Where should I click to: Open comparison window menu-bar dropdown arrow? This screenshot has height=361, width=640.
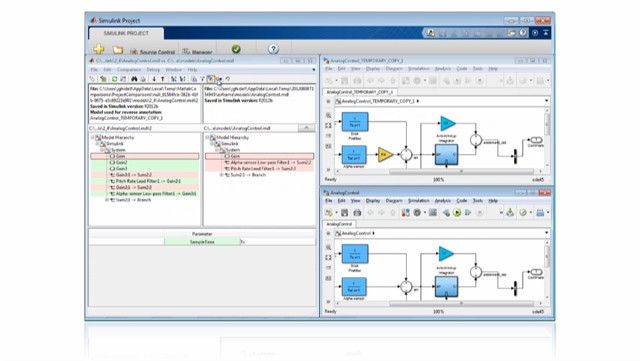coord(313,70)
